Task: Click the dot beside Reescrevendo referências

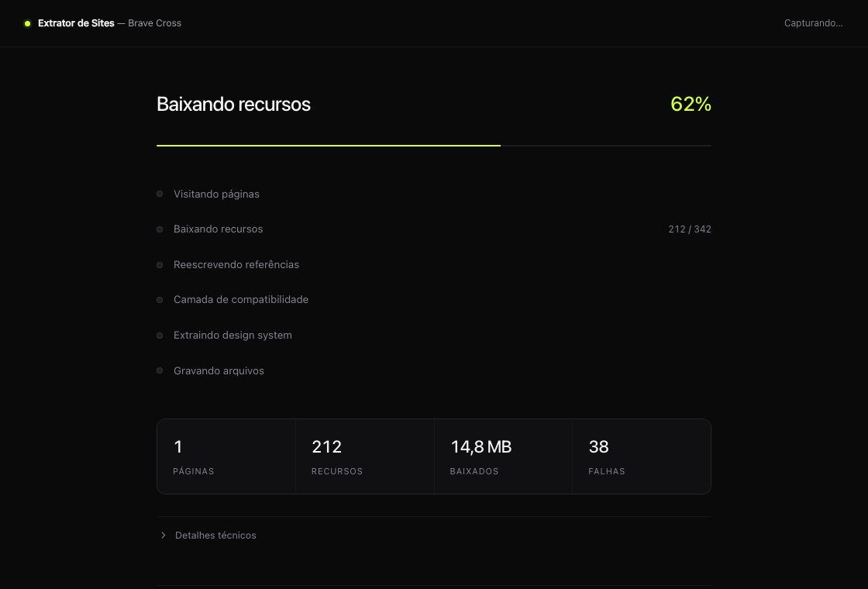Action: pos(160,264)
